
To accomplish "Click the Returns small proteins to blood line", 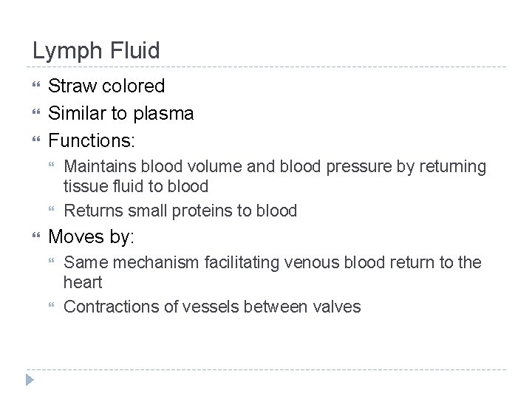I will point(180,211).
